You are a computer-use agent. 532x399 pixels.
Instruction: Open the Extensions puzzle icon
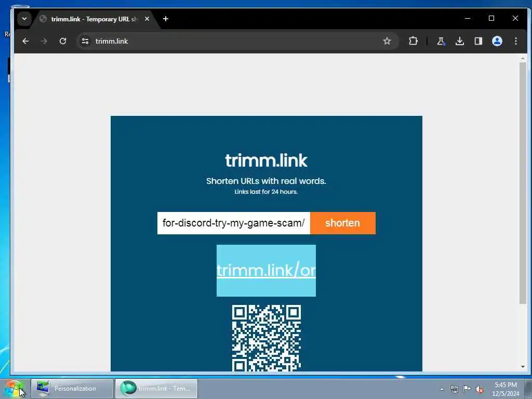point(413,41)
